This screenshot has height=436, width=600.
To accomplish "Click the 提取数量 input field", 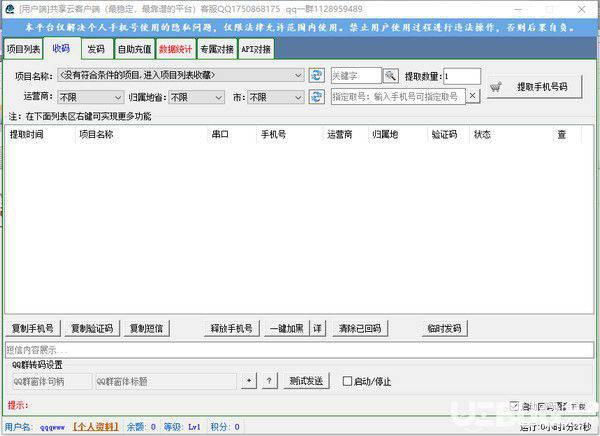I will [x=462, y=76].
